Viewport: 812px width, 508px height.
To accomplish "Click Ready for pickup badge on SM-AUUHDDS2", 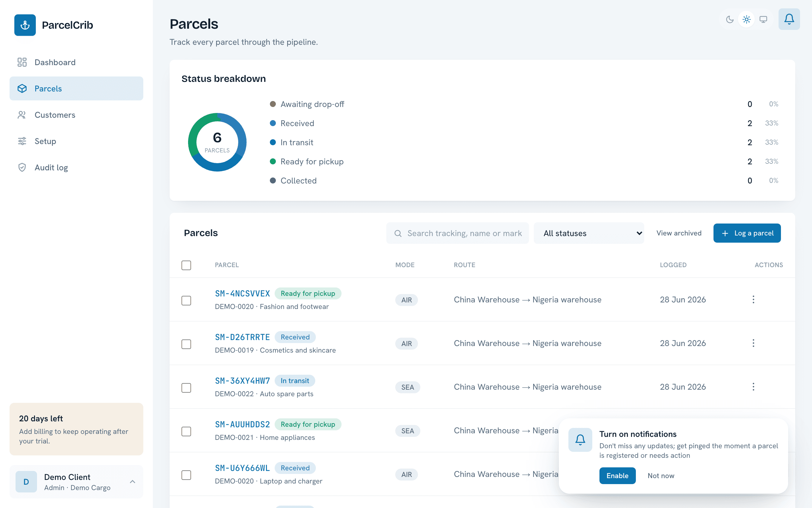I will point(308,425).
